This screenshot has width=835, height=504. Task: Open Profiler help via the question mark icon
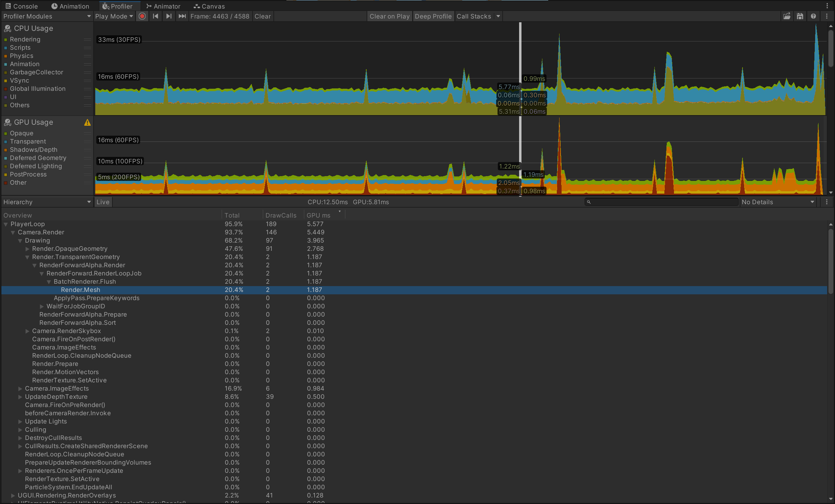[813, 16]
